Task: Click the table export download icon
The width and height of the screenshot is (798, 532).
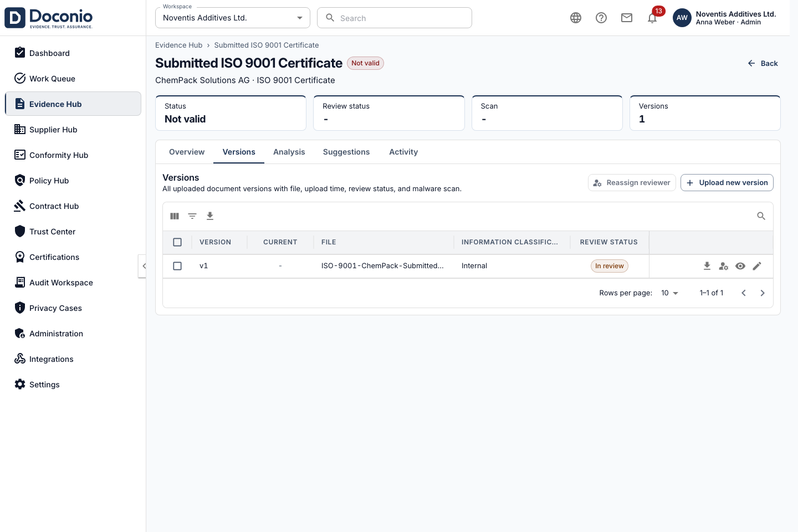Action: tap(210, 216)
